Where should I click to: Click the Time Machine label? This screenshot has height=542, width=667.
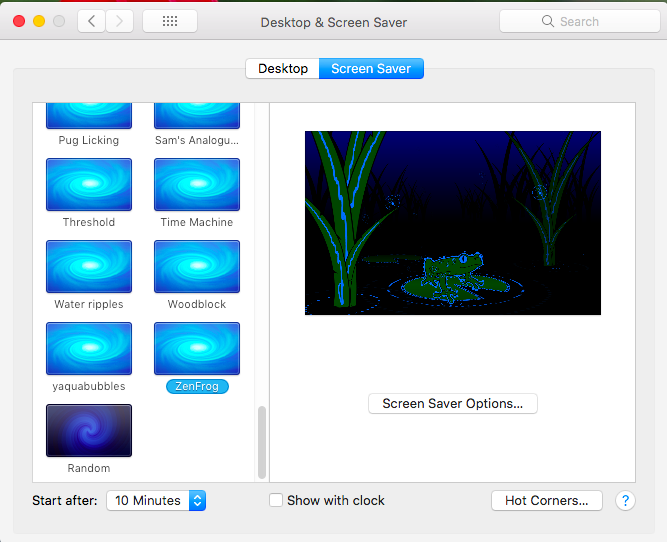pyautogui.click(x=197, y=222)
